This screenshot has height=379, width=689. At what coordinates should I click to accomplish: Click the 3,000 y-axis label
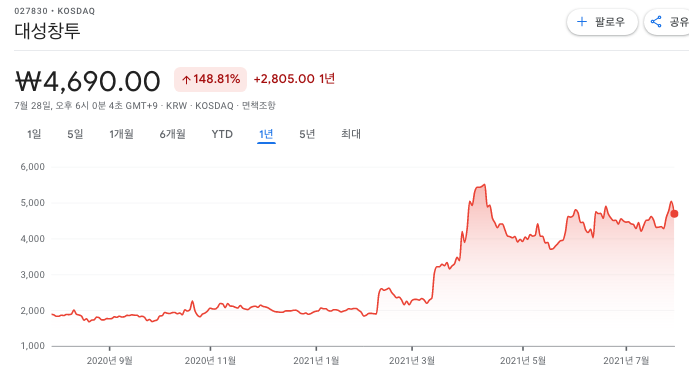pos(33,275)
